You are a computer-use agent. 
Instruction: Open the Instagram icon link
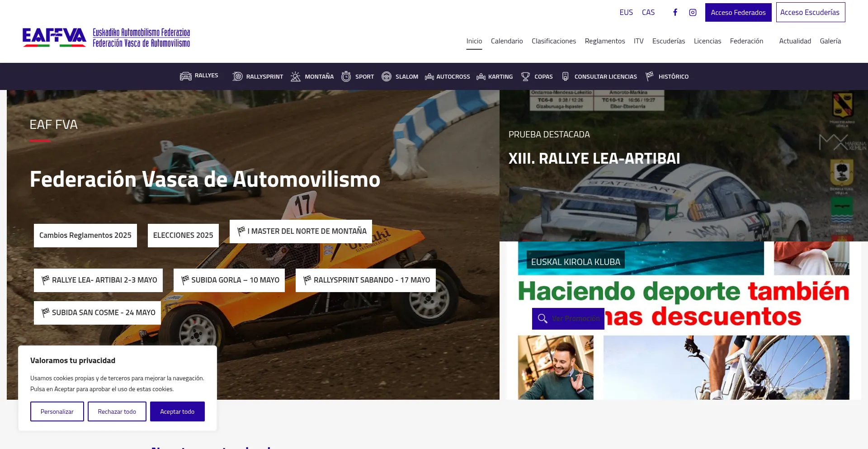pos(693,12)
